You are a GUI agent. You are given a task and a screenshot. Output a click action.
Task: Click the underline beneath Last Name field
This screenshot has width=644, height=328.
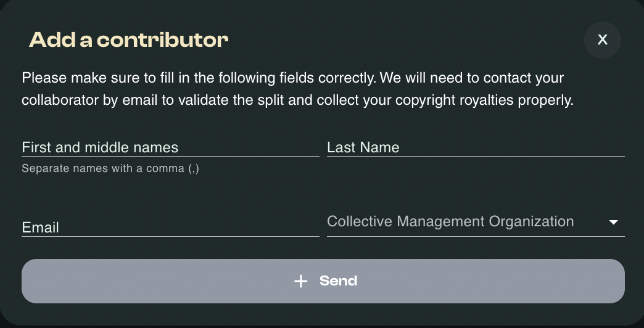point(476,157)
